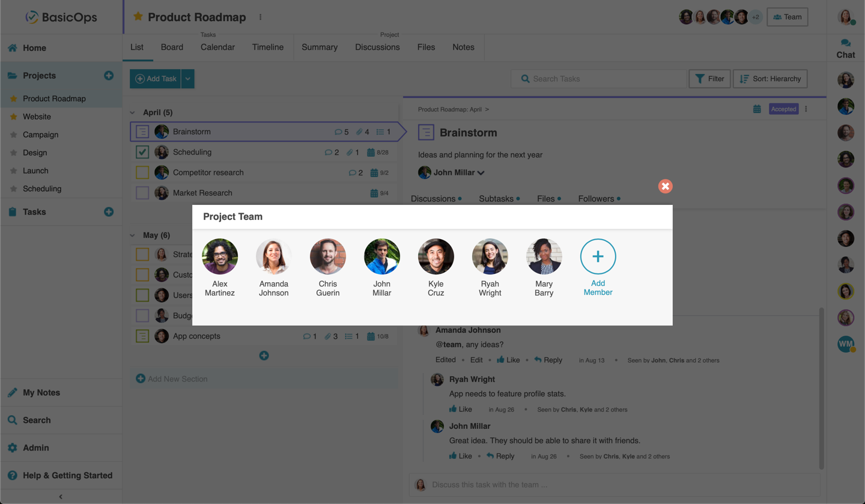Click the calendar icon beside Accepted status
Screen dimensions: 865x504
[757, 109]
